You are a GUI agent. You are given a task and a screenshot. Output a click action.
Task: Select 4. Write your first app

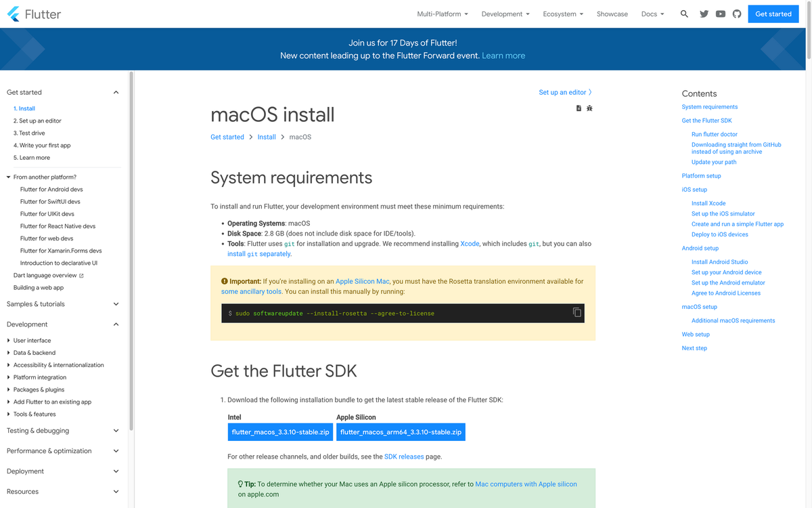[42, 145]
